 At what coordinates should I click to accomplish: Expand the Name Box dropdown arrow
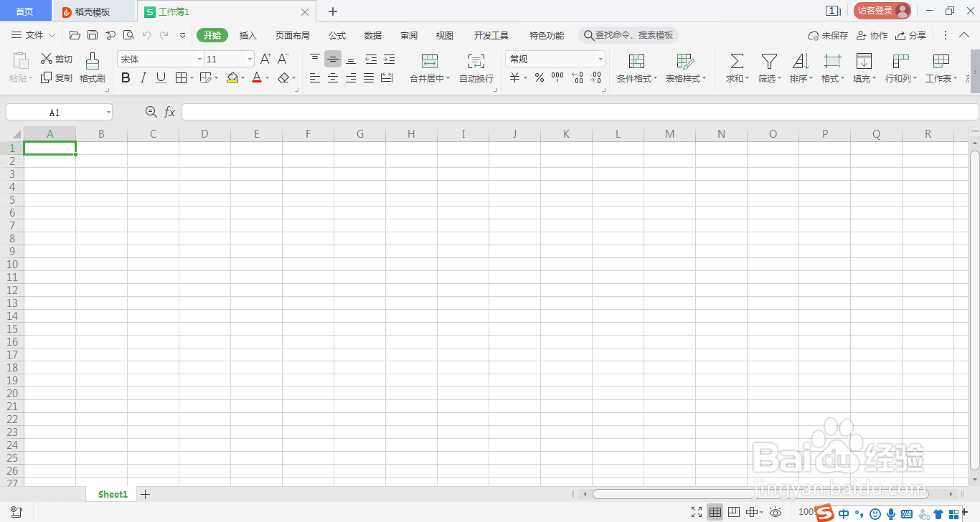(108, 113)
